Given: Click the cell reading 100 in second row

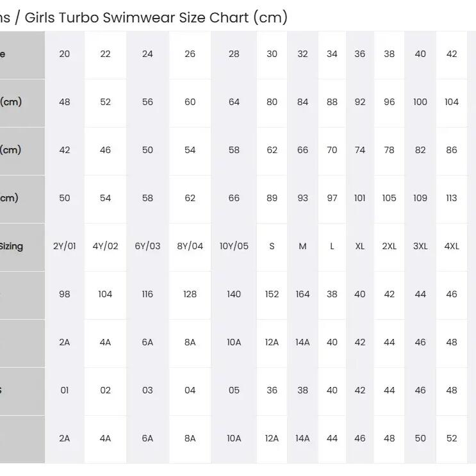Looking at the screenshot, I should (420, 103).
